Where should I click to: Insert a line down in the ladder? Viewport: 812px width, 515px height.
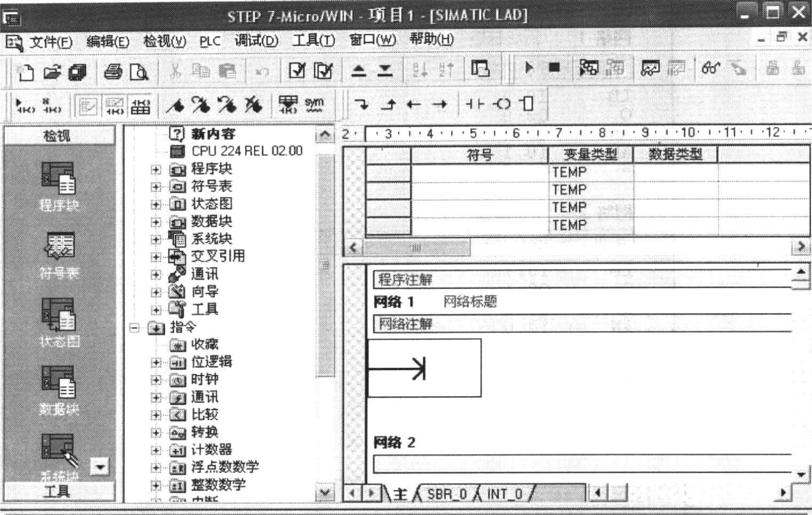tap(362, 104)
